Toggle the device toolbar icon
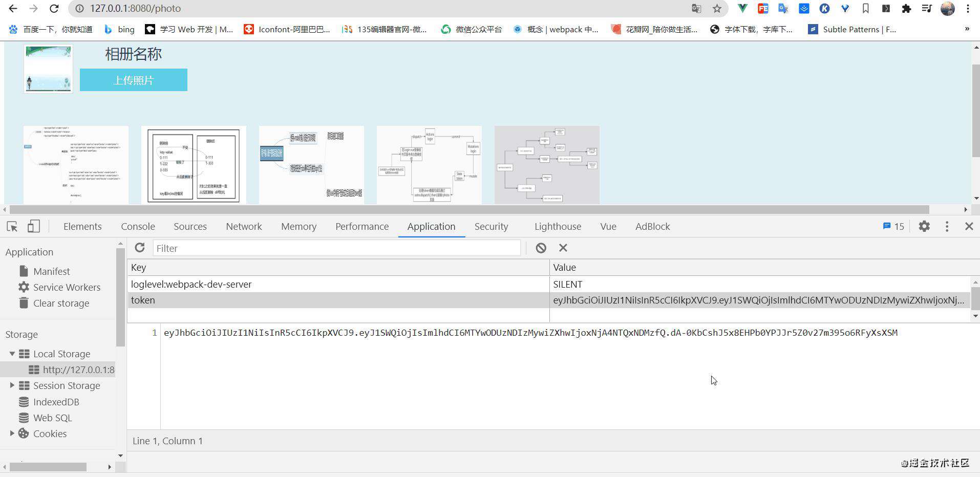 [33, 226]
